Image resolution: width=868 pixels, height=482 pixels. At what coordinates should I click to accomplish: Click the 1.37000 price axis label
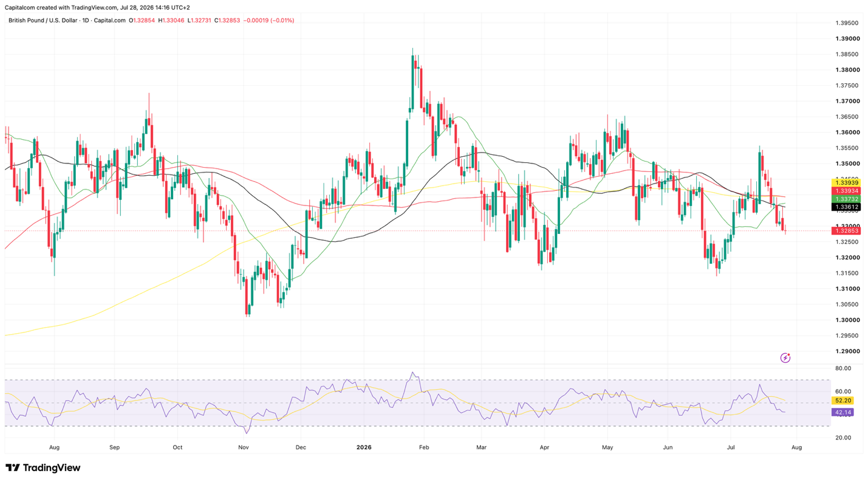pyautogui.click(x=847, y=101)
